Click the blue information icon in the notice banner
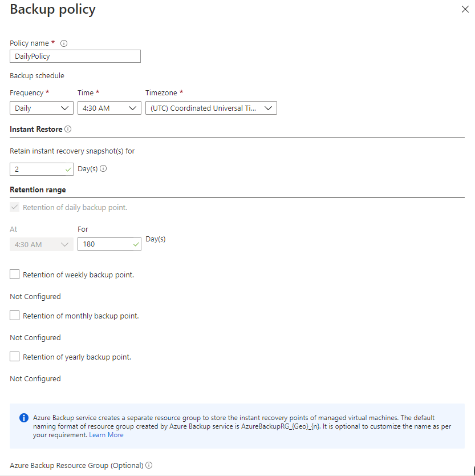The image size is (475, 476). click(x=24, y=418)
